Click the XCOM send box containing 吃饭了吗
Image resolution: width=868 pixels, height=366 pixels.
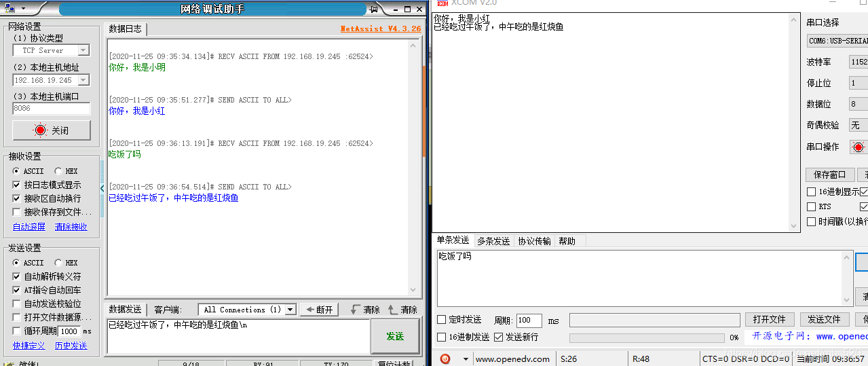[645, 278]
